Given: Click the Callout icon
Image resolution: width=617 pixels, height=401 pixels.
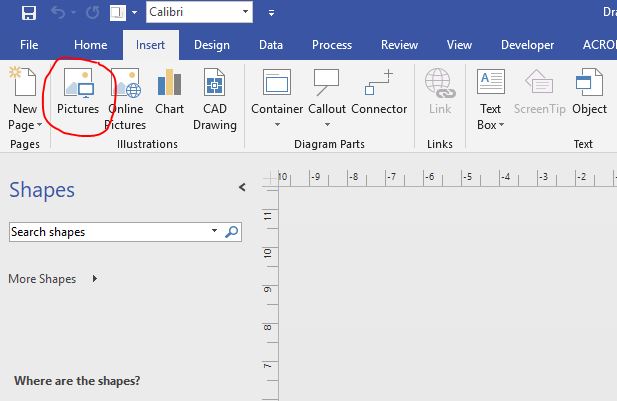Looking at the screenshot, I should (327, 82).
